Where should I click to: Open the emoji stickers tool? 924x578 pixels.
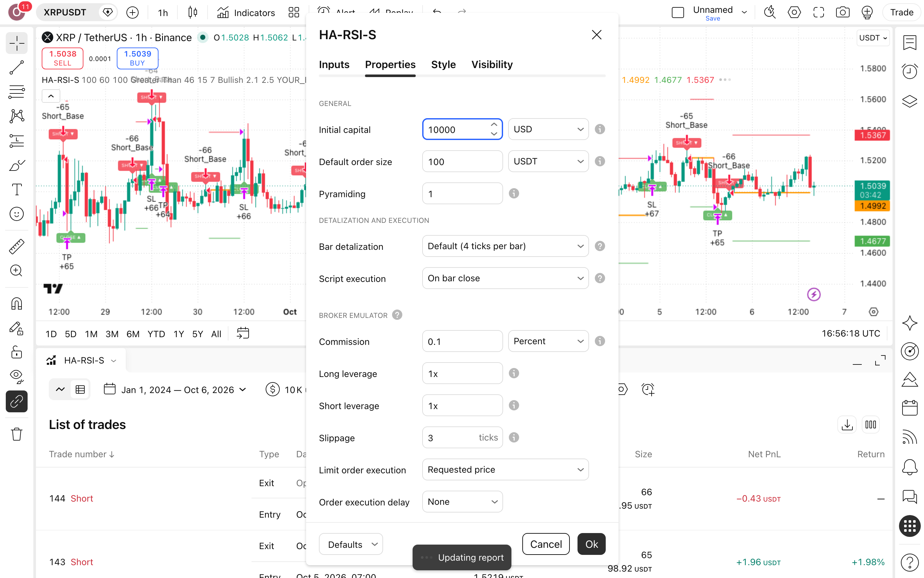[x=16, y=214]
